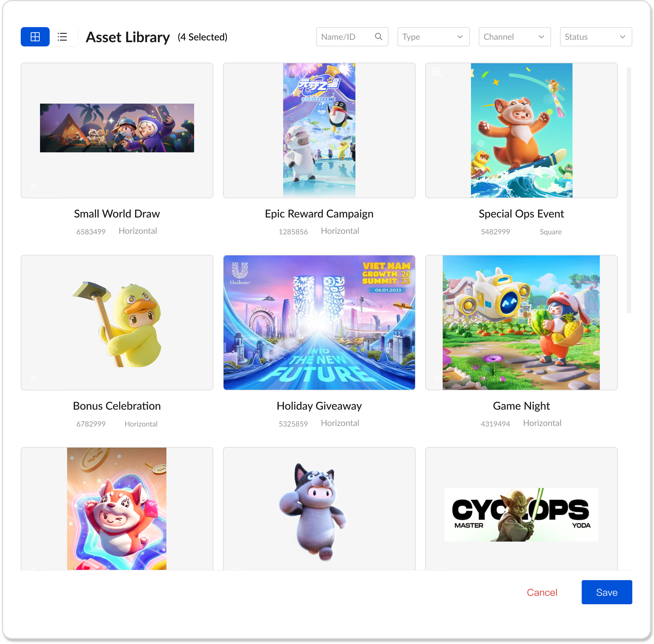
Task: Select the Holiday Giveaway banner image
Action: click(x=319, y=322)
